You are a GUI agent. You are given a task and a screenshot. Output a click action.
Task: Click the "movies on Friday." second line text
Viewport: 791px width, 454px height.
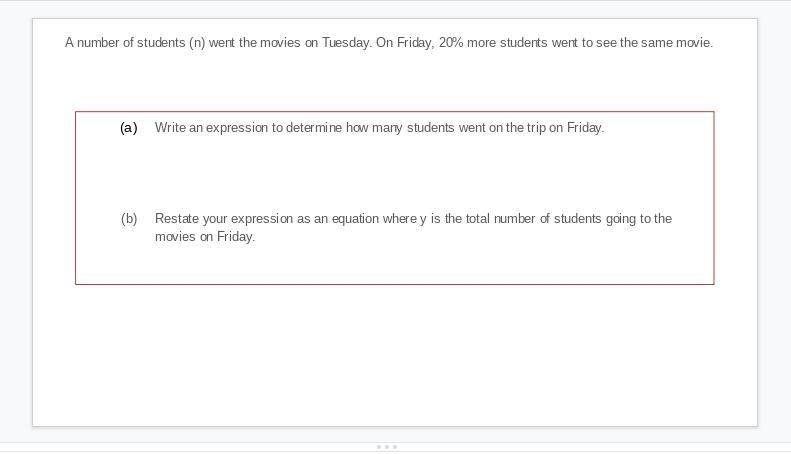205,236
